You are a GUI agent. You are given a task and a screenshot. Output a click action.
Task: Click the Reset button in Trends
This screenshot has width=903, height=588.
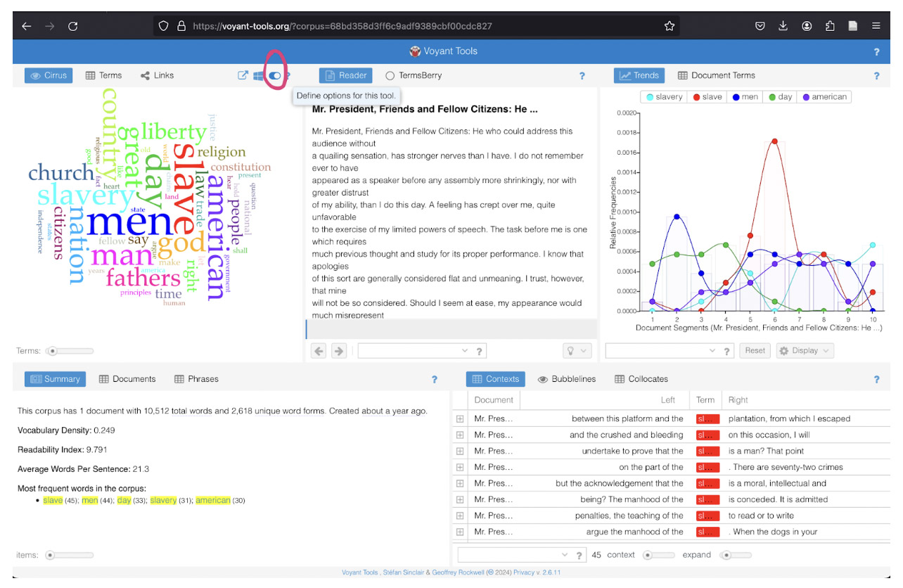755,351
